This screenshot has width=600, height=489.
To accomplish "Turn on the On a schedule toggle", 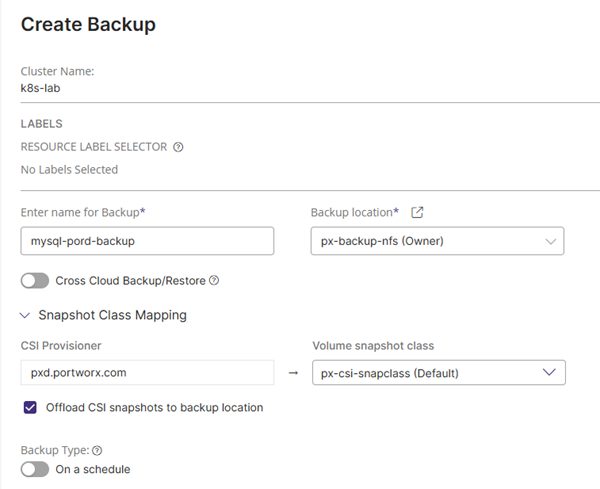I will 35,469.
